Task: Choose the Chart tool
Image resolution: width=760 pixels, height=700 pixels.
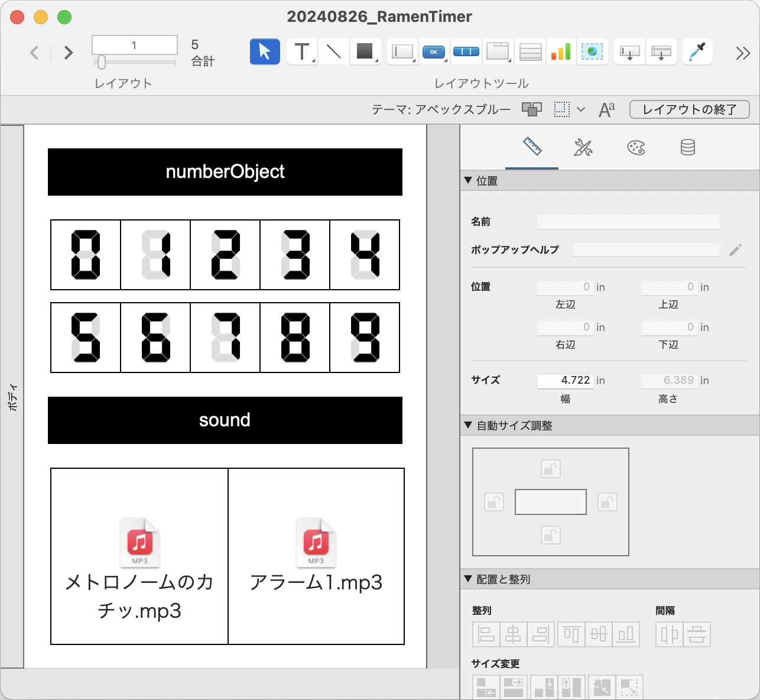Action: [x=561, y=52]
